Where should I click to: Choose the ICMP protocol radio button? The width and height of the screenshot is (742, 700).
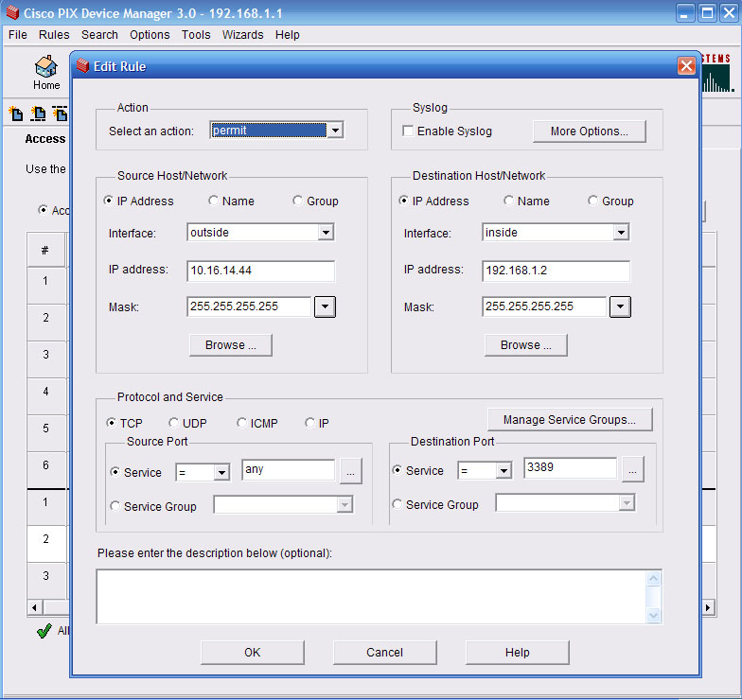[242, 422]
